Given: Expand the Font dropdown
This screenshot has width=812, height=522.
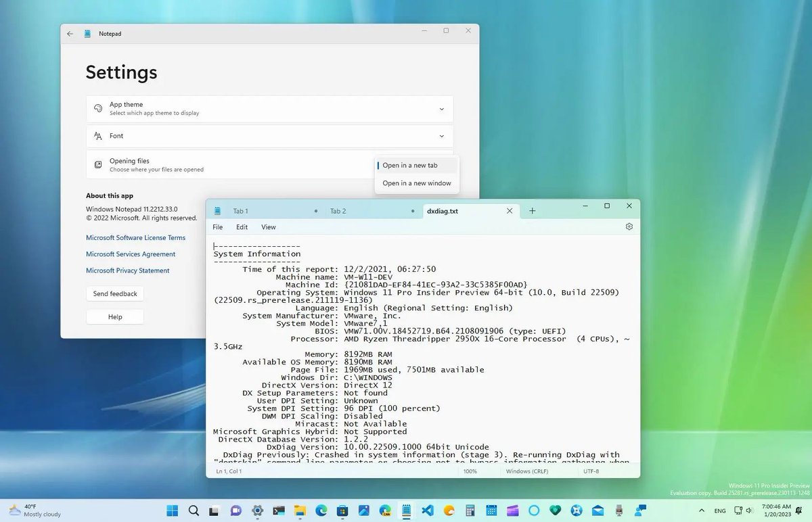Looking at the screenshot, I should [x=442, y=136].
